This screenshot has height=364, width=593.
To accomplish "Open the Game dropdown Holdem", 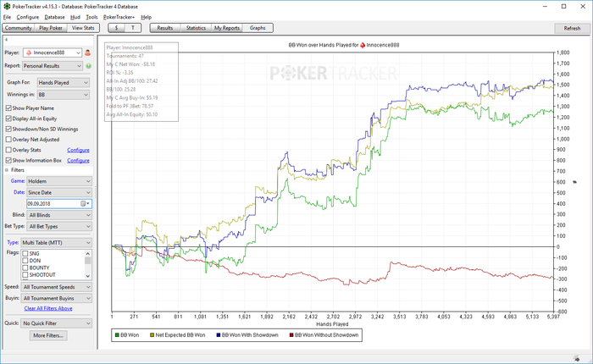I will point(59,181).
